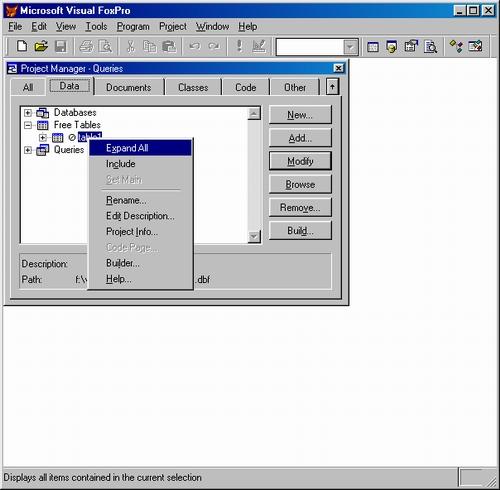Image resolution: width=500 pixels, height=490 pixels.
Task: Select Rename... in the context menu
Action: 140,200
